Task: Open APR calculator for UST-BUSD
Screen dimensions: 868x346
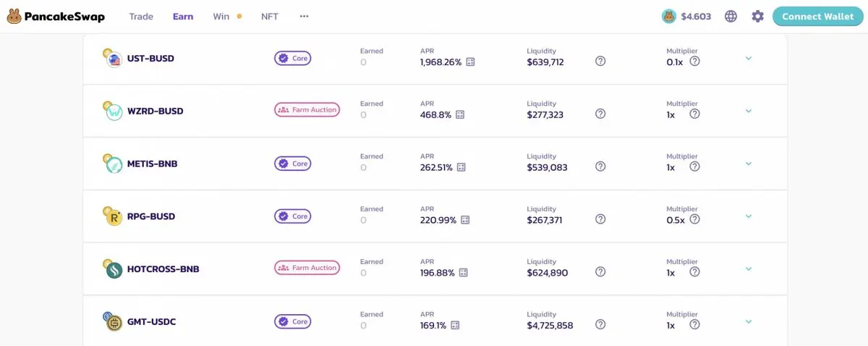Action: pyautogui.click(x=470, y=62)
